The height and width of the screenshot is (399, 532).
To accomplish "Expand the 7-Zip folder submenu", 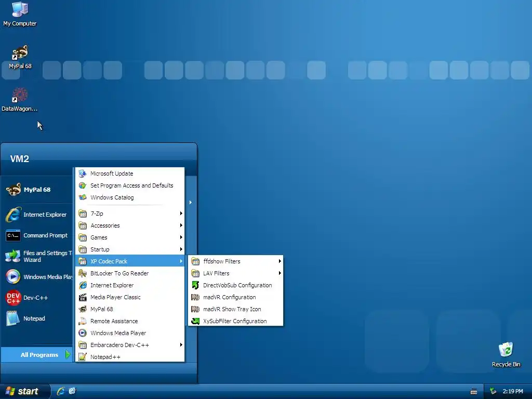I will 130,214.
